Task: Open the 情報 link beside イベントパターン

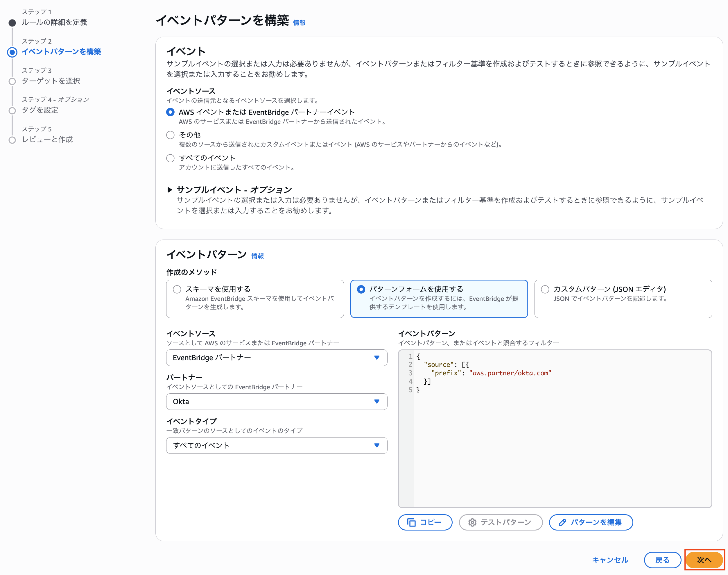Action: point(257,256)
